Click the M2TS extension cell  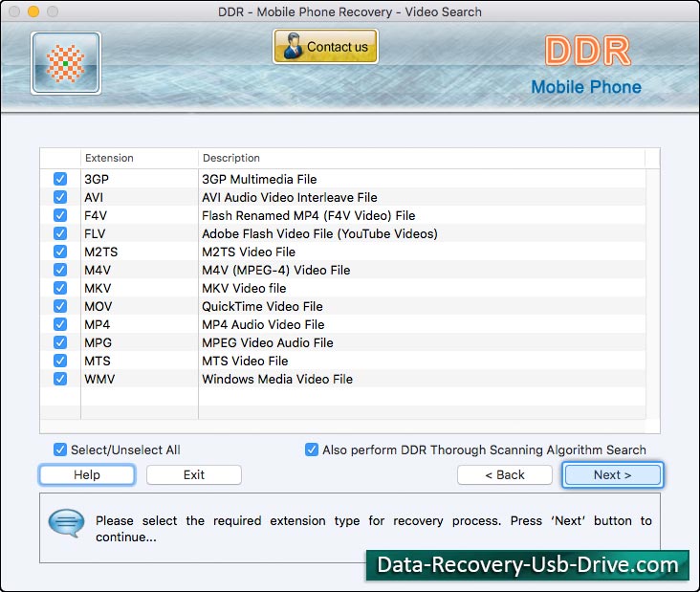(x=140, y=252)
